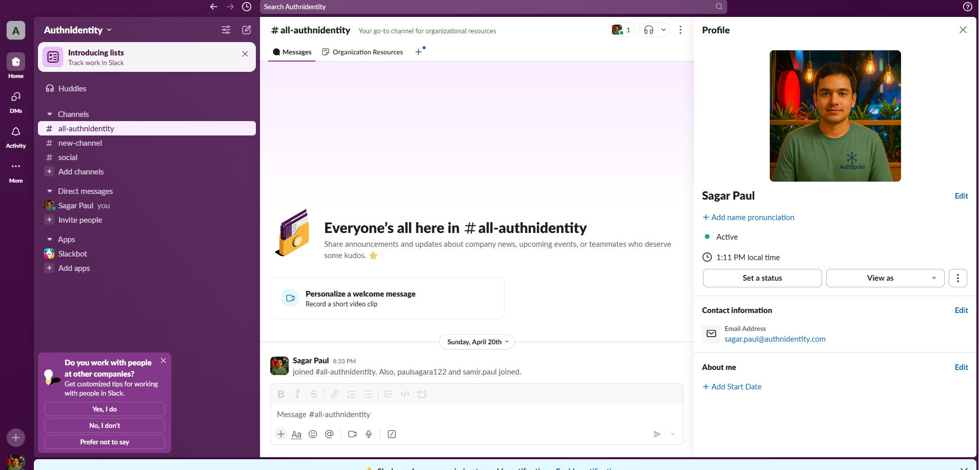The width and height of the screenshot is (980, 470).
Task: Click Add Start Date link
Action: tap(732, 386)
